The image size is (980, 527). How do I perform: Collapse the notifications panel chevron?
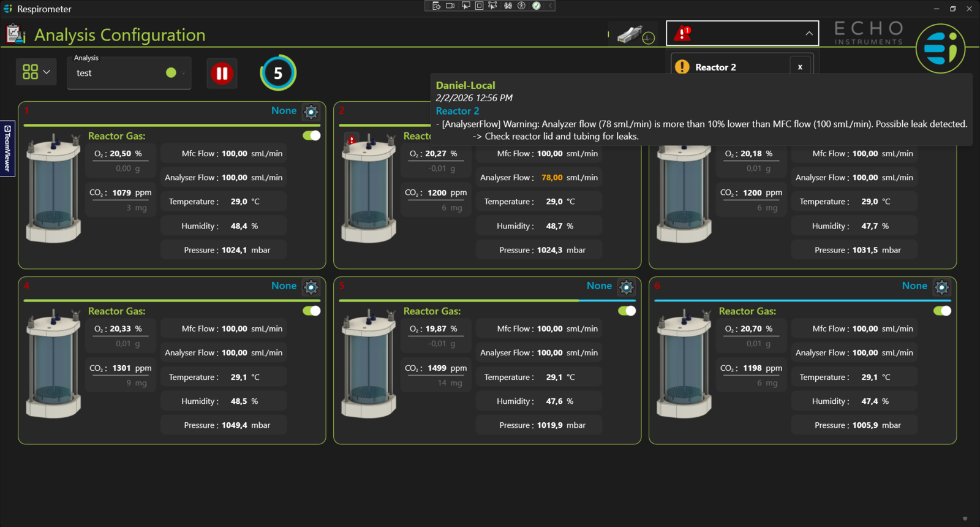click(809, 34)
